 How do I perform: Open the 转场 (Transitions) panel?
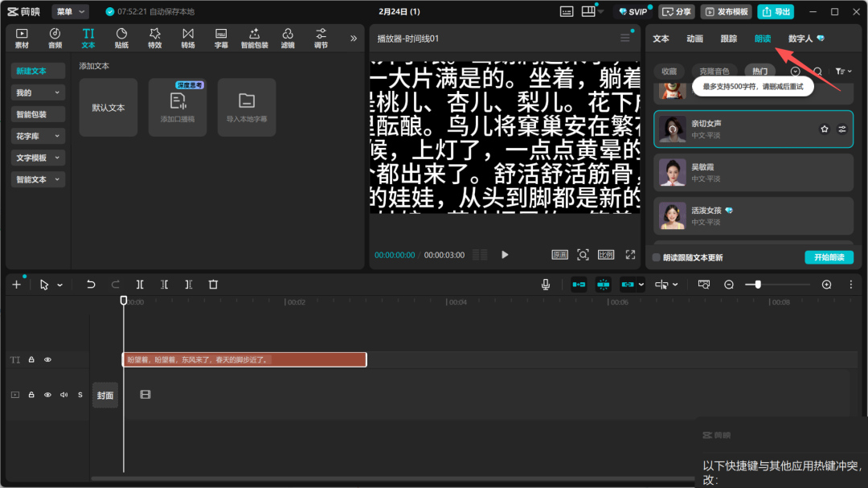pos(188,37)
